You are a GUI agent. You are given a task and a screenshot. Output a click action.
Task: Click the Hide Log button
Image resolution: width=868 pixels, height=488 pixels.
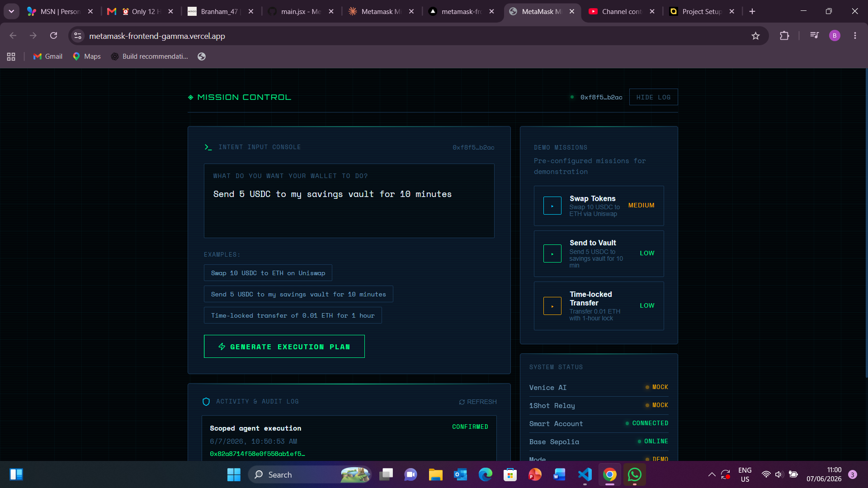tap(653, 97)
